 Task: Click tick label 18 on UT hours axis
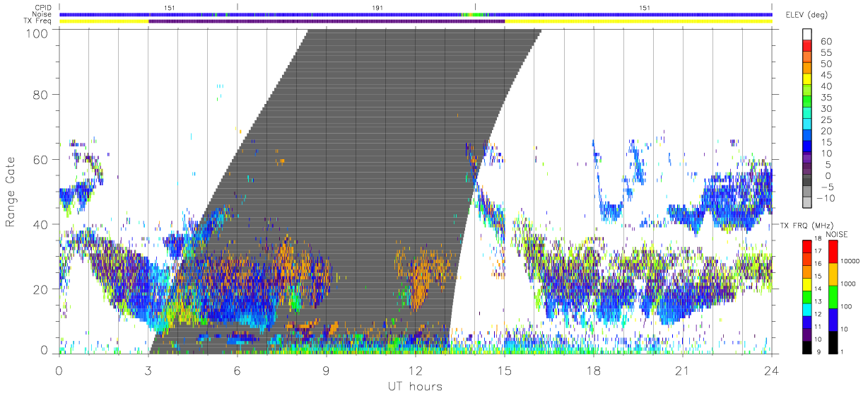(x=594, y=370)
